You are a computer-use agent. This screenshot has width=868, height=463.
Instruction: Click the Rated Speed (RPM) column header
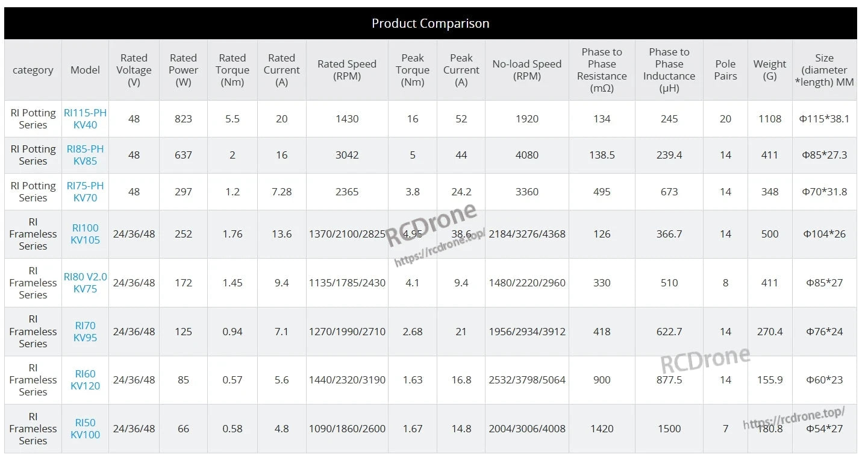(x=347, y=70)
